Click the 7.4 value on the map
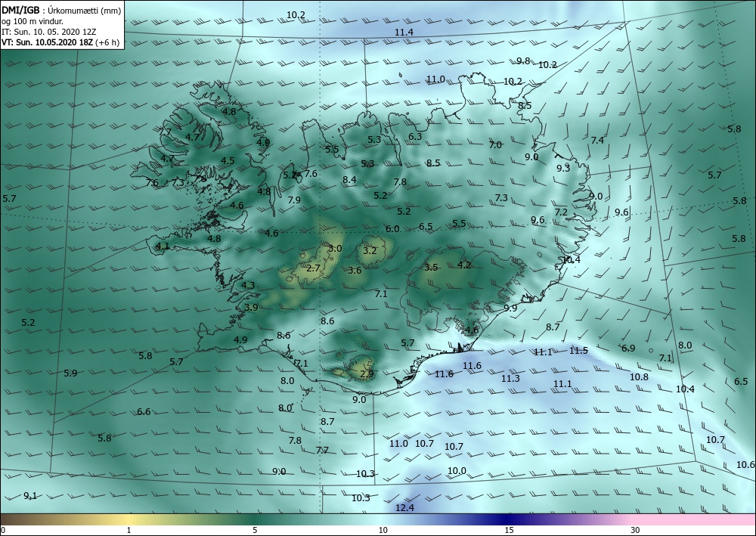756x536 pixels. coord(597,141)
